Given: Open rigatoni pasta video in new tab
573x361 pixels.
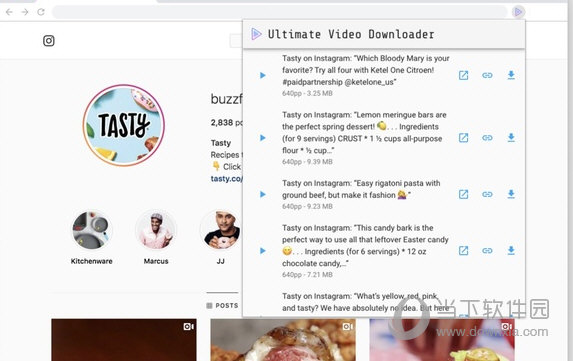Looking at the screenshot, I should click(463, 194).
